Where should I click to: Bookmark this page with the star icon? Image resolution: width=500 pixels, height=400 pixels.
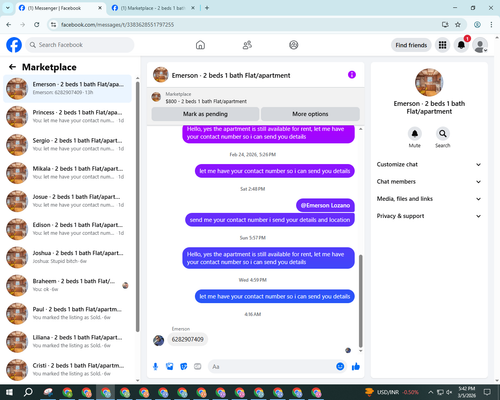(x=458, y=24)
